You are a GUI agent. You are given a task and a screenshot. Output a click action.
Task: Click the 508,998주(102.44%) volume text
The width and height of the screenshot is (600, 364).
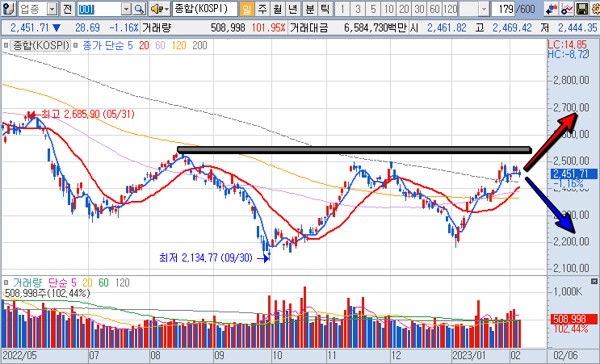tap(48, 294)
